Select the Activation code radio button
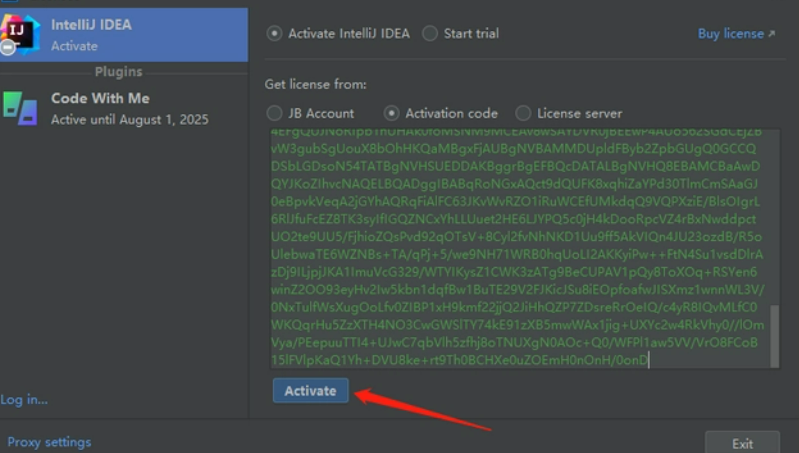 click(392, 113)
